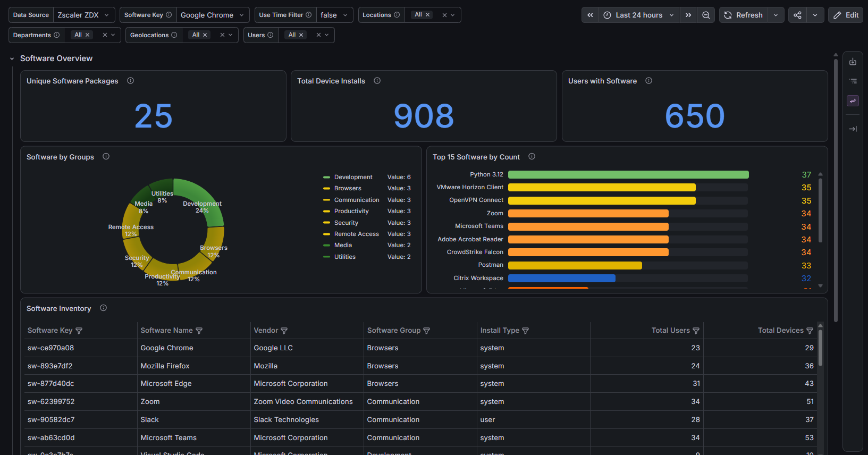Open Unique Software Packages panel info

pyautogui.click(x=130, y=81)
